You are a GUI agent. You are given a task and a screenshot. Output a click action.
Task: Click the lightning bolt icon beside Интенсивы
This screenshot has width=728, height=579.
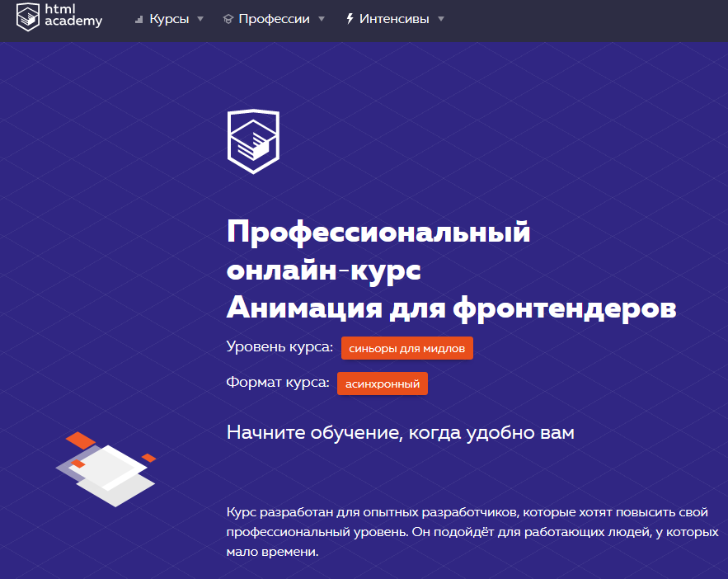click(350, 19)
